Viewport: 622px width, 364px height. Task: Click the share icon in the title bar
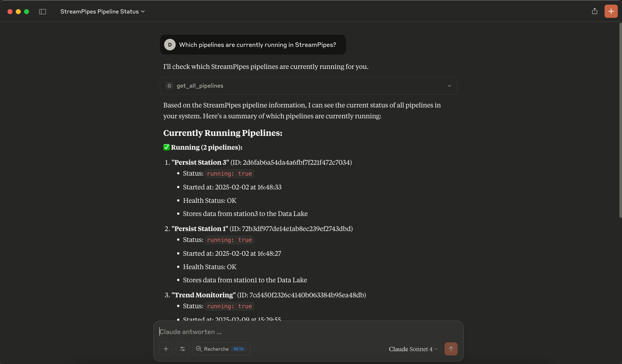[x=594, y=11]
